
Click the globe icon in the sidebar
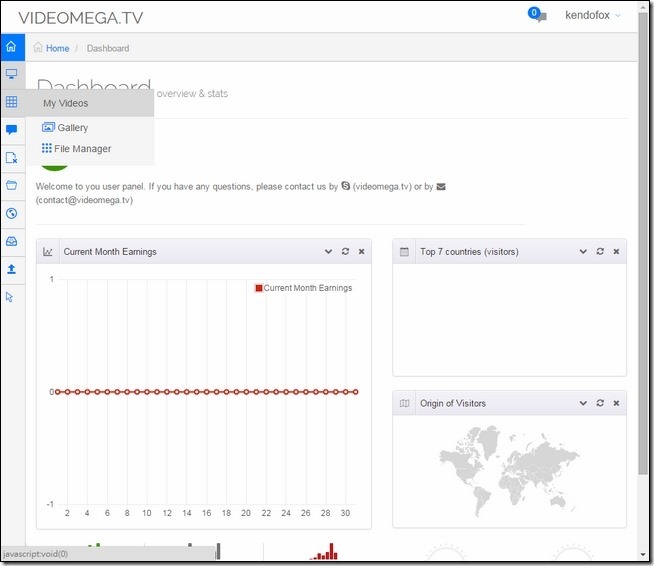point(12,213)
